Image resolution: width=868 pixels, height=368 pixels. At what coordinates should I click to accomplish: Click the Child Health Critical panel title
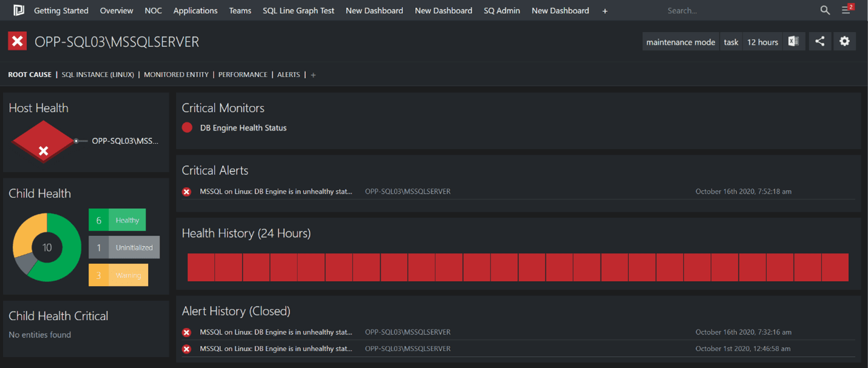tap(58, 316)
